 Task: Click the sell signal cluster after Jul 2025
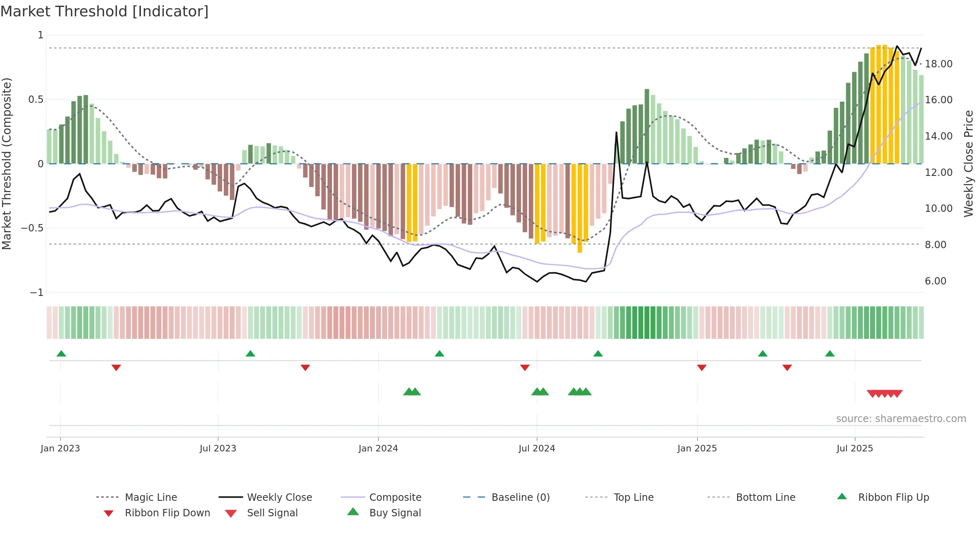[x=884, y=393]
